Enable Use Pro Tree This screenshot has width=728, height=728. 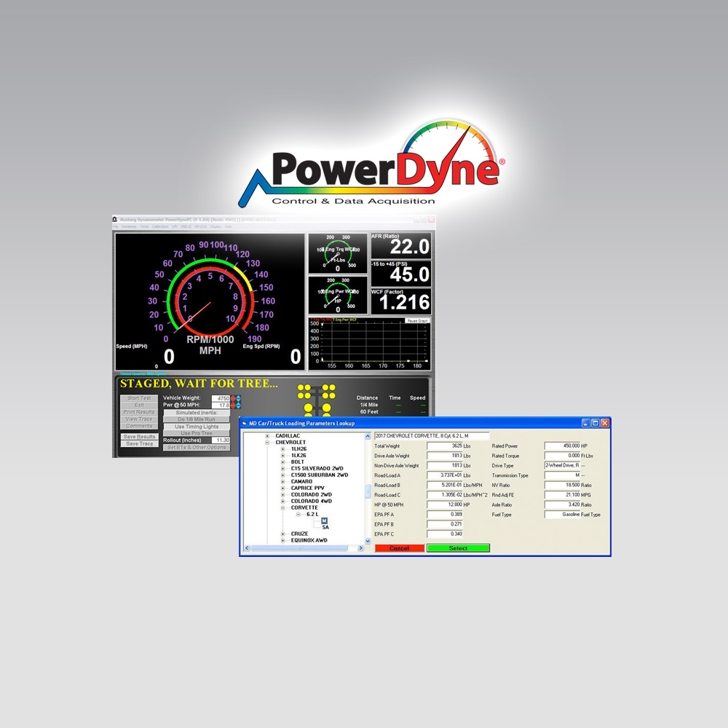(196, 432)
